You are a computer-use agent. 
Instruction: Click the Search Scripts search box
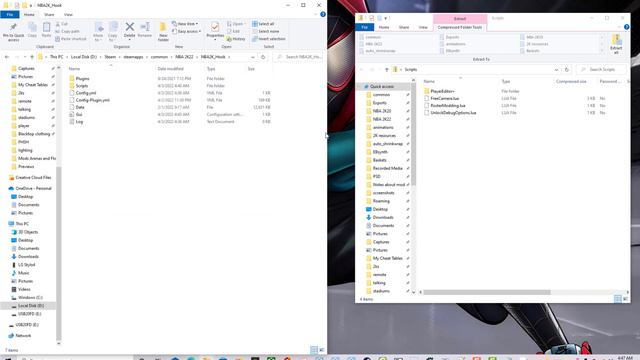(602, 70)
